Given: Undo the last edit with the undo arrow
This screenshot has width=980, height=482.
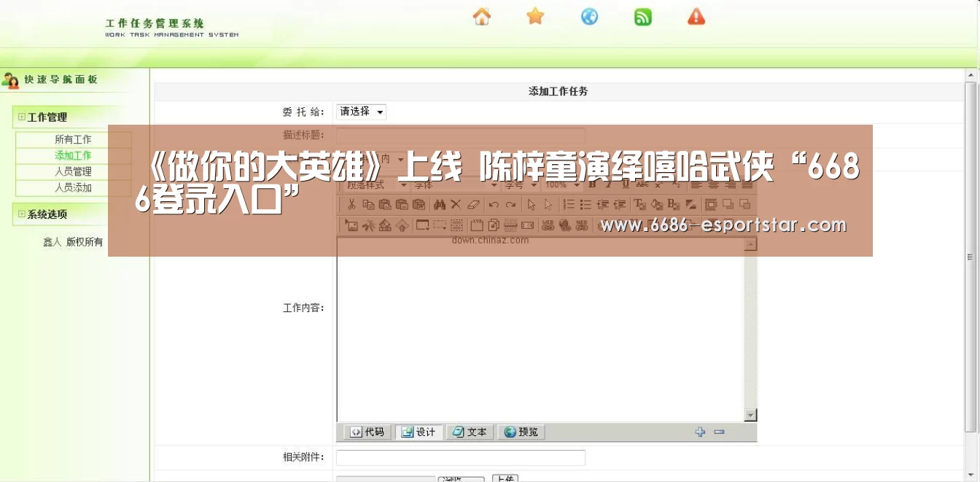Looking at the screenshot, I should click(x=494, y=204).
